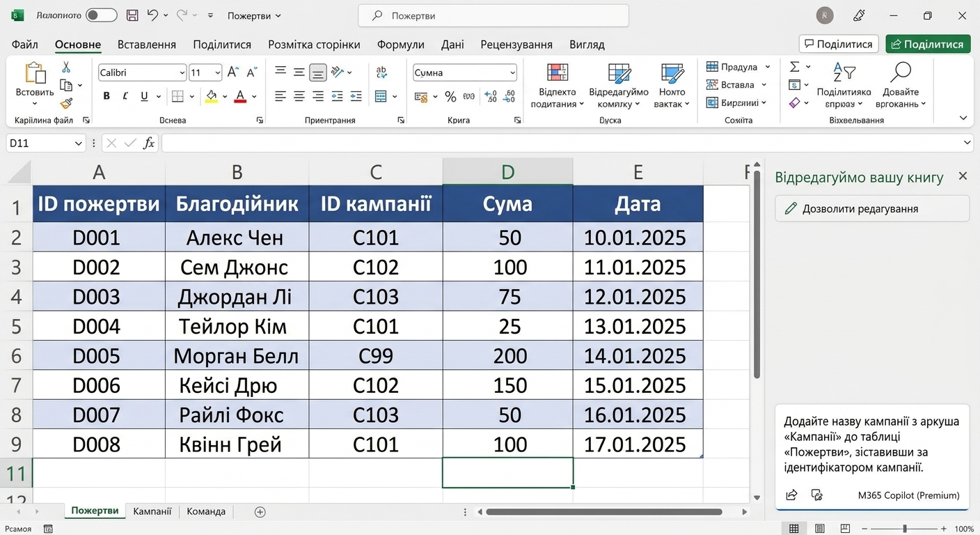Collapse the ribbon with the chevron
The height and width of the screenshot is (535, 980).
coord(963,118)
